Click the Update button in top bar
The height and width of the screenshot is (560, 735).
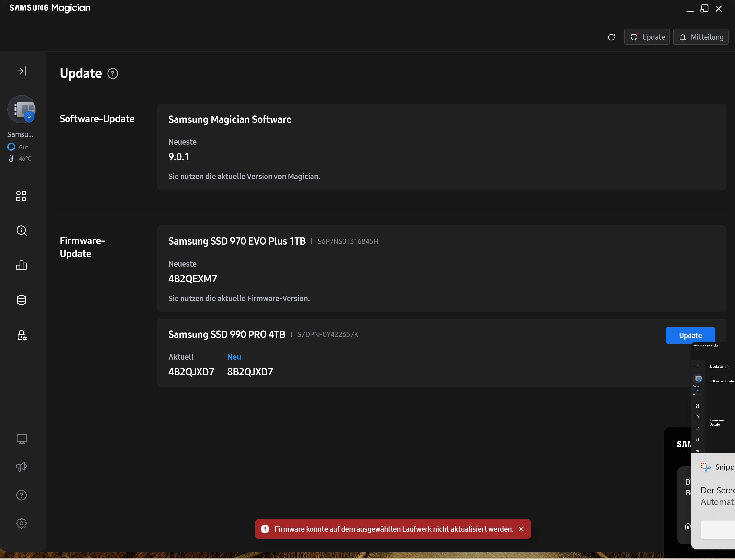[x=647, y=37]
